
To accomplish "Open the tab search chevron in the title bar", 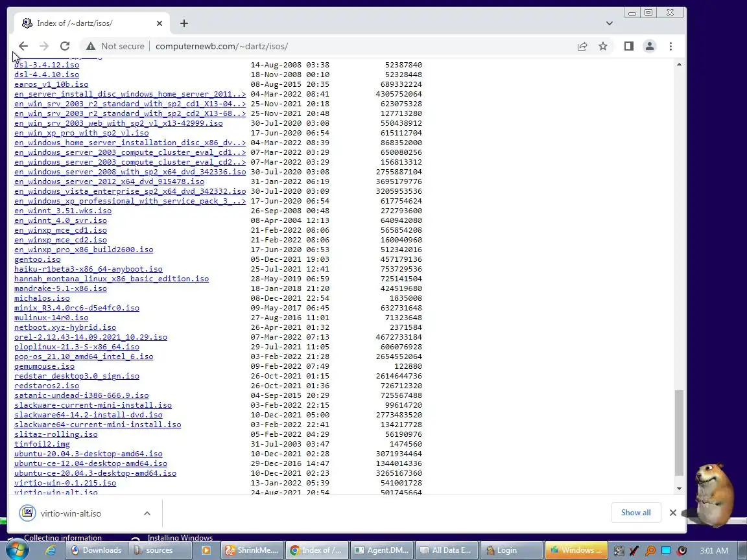I will coord(610,23).
